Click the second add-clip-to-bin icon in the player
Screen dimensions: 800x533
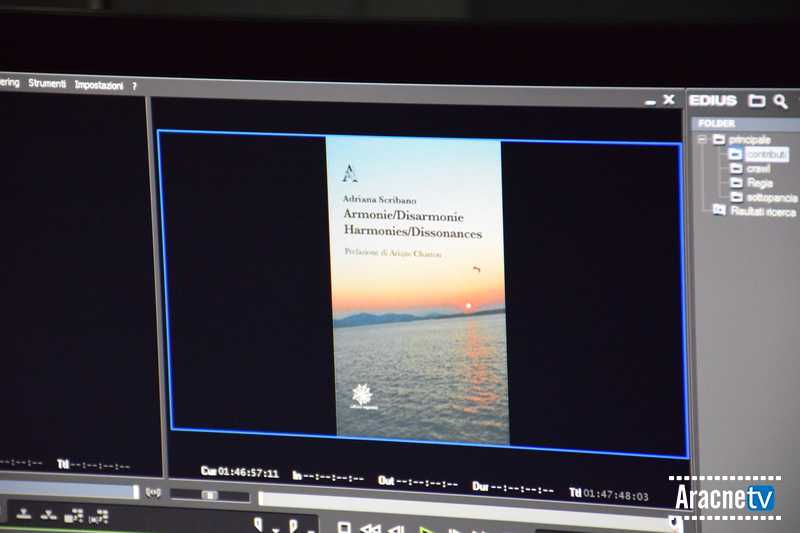(x=99, y=517)
